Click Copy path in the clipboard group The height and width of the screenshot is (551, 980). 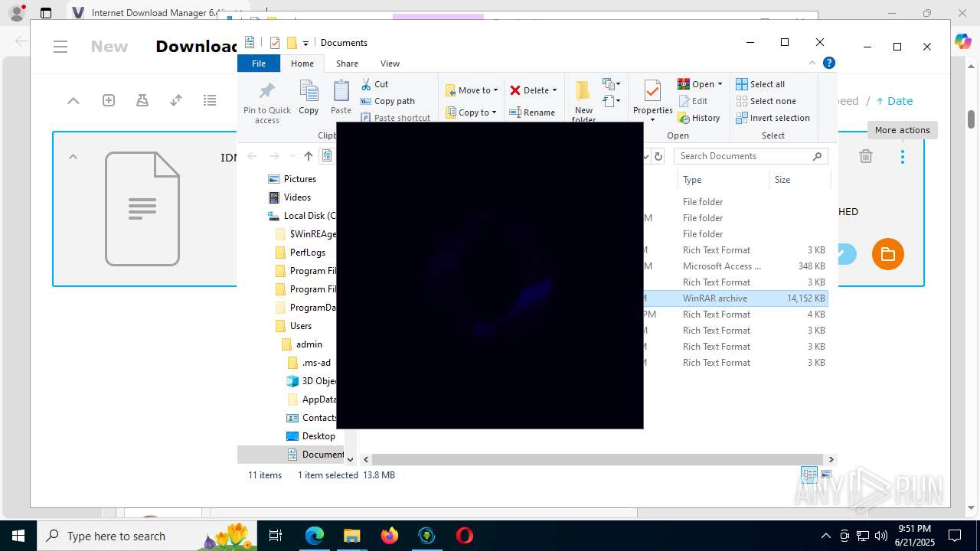tap(387, 101)
